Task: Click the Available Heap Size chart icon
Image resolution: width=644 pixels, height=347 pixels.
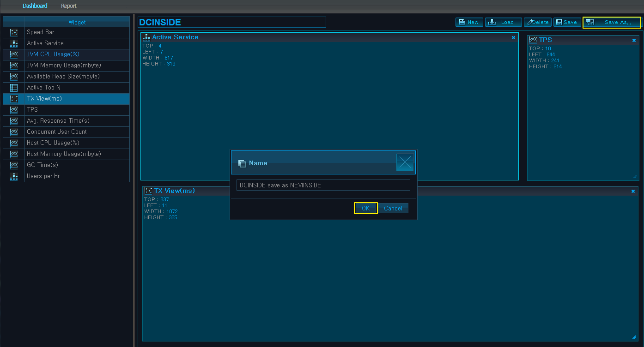Action: pos(14,77)
